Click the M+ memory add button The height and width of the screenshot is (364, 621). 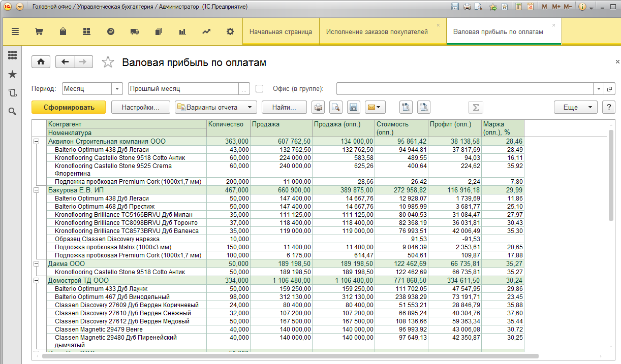556,7
